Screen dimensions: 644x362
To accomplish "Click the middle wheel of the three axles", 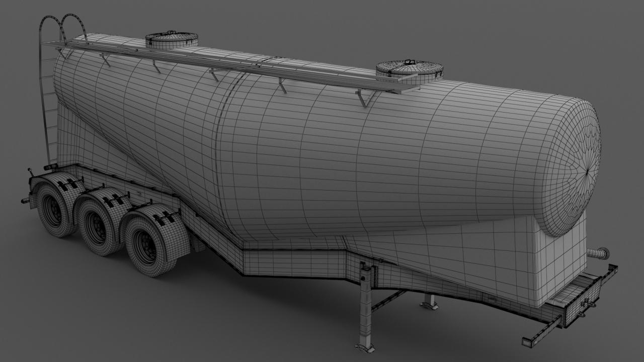I will (x=96, y=229).
